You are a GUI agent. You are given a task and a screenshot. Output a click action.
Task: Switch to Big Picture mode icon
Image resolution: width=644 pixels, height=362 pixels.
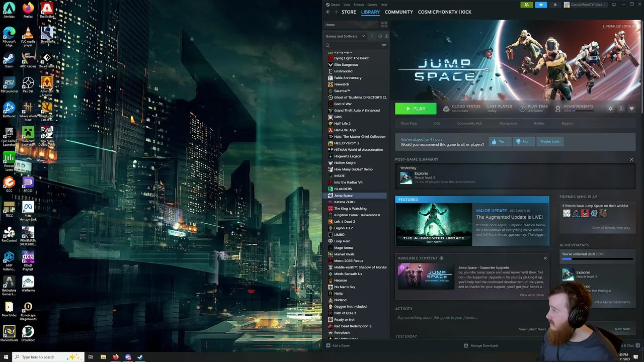click(x=614, y=5)
